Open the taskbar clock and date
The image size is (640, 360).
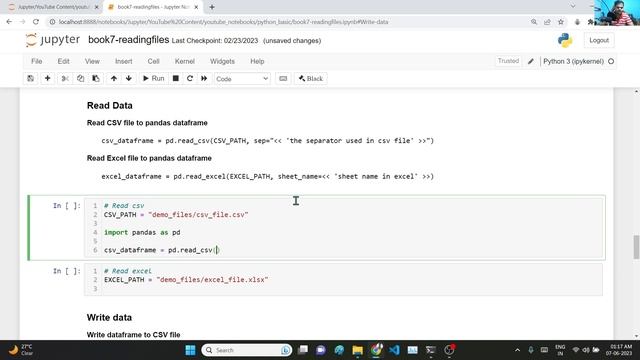pyautogui.click(x=619, y=350)
